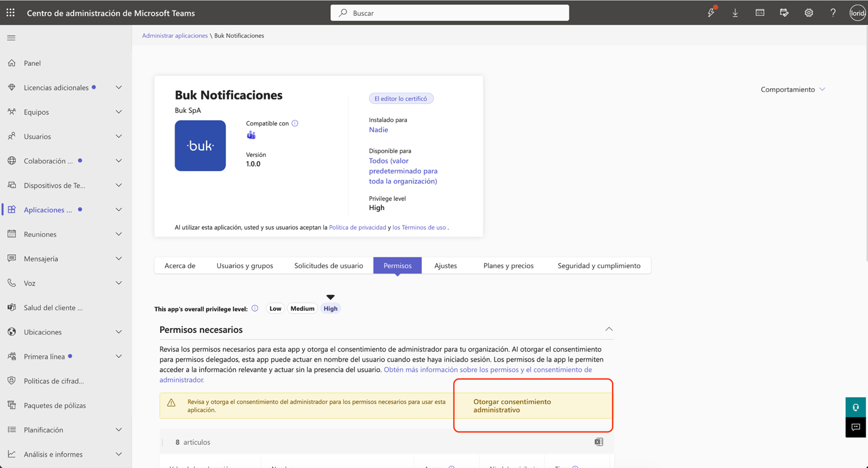This screenshot has height=468, width=868.
Task: Expand the Reuniones section chevron
Action: [119, 234]
